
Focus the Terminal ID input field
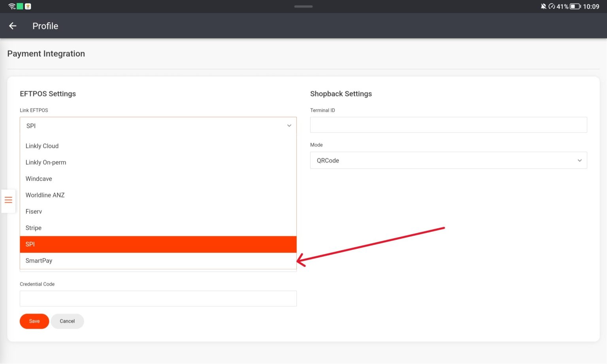coord(448,125)
